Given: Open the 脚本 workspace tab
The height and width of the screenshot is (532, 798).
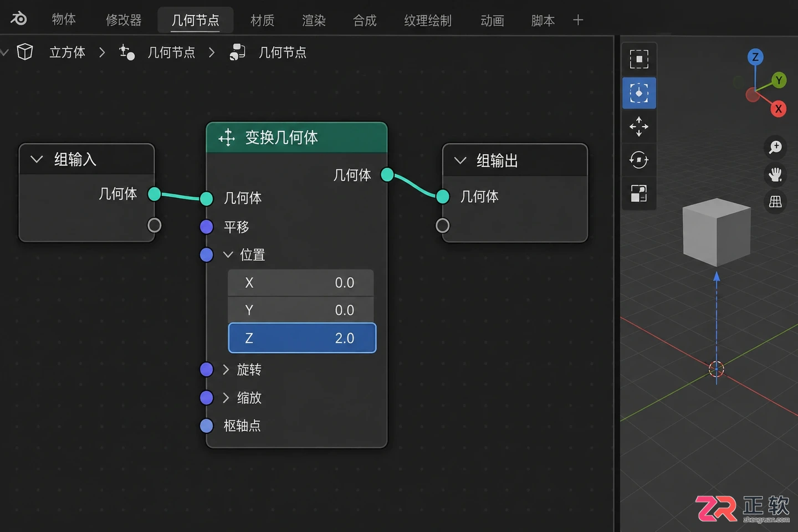Looking at the screenshot, I should click(x=543, y=21).
